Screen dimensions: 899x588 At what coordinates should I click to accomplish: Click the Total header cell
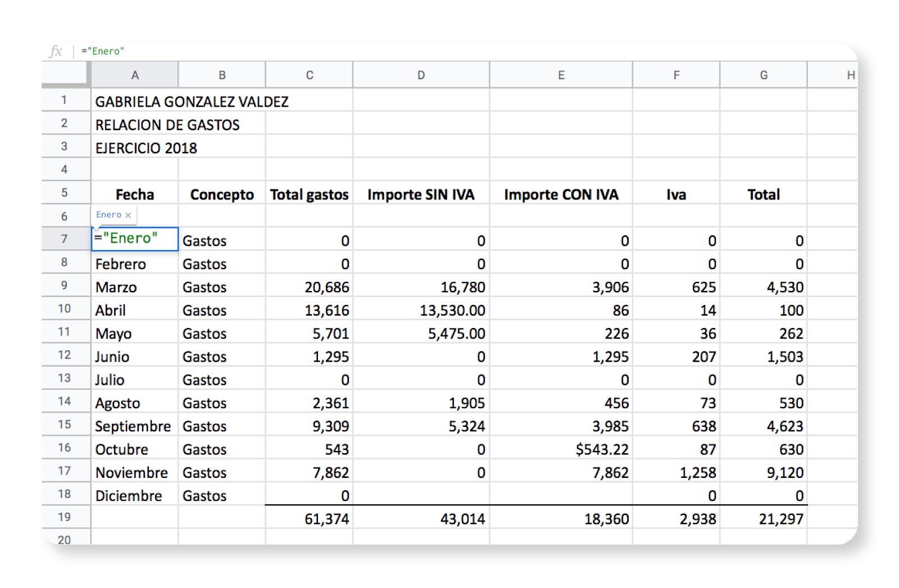point(763,194)
